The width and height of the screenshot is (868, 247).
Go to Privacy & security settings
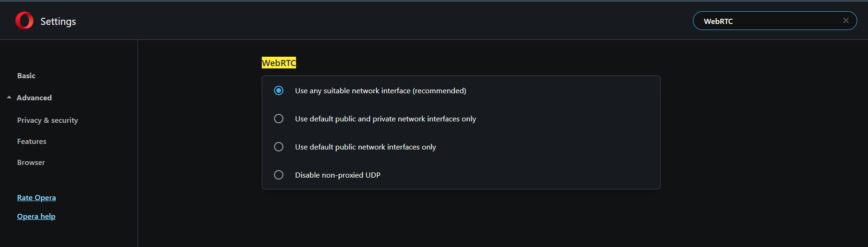47,120
